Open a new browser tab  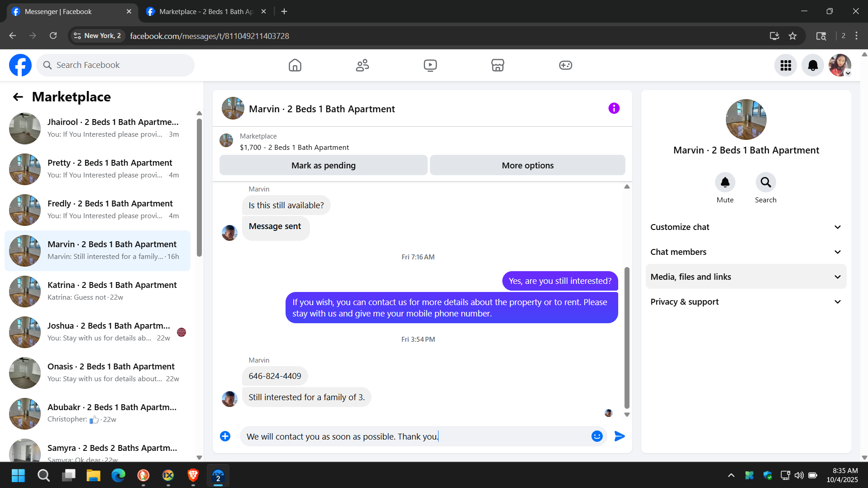[284, 12]
